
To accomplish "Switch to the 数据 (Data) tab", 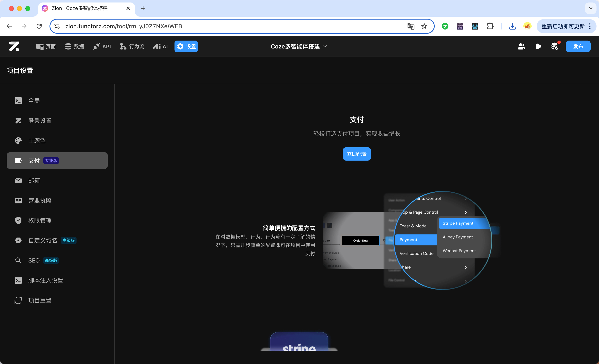I will tap(74, 46).
